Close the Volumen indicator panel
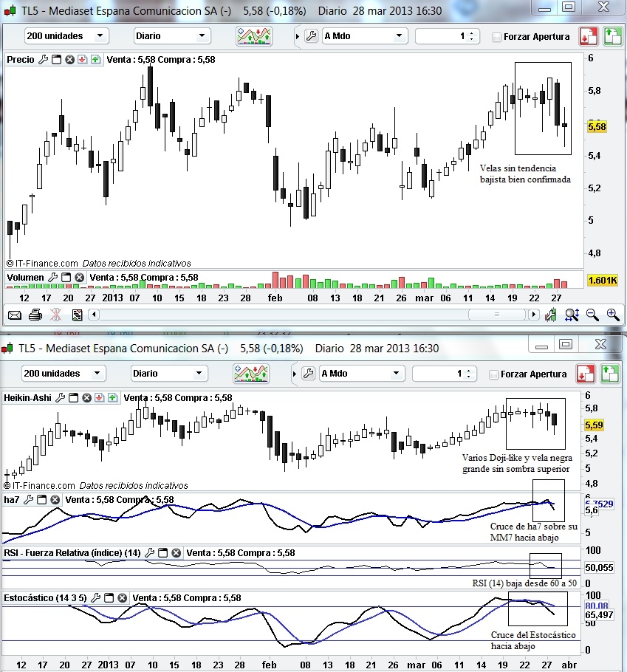Image resolution: width=627 pixels, height=672 pixels. pyautogui.click(x=79, y=277)
